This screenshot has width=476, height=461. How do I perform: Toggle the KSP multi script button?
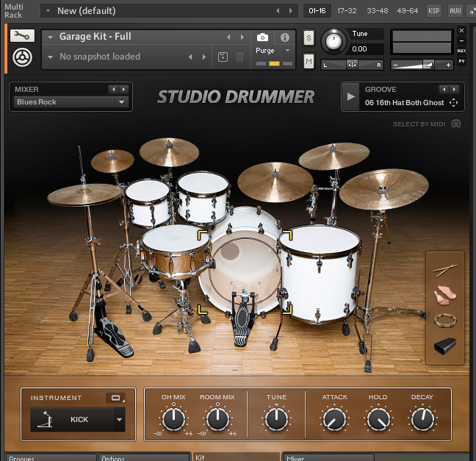(x=434, y=11)
